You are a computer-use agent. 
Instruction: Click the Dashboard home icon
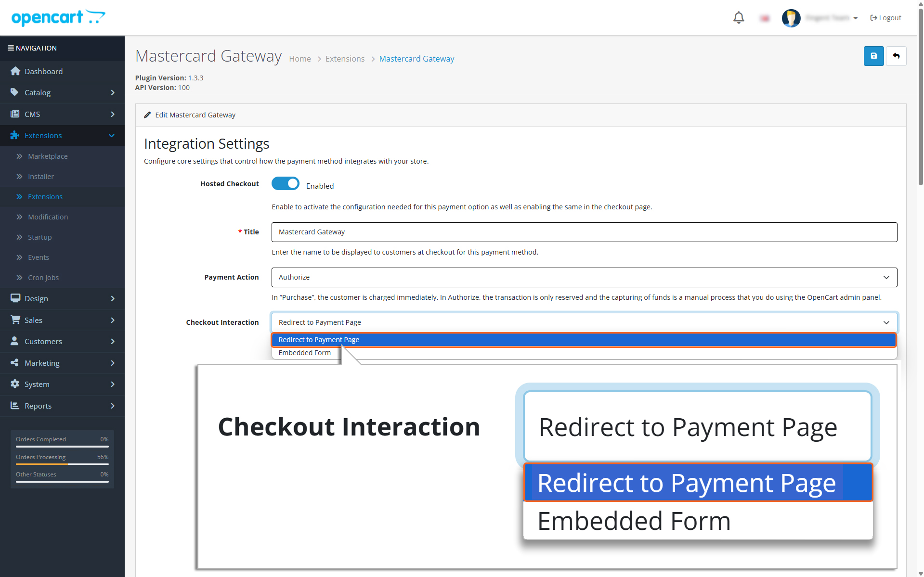pyautogui.click(x=15, y=71)
